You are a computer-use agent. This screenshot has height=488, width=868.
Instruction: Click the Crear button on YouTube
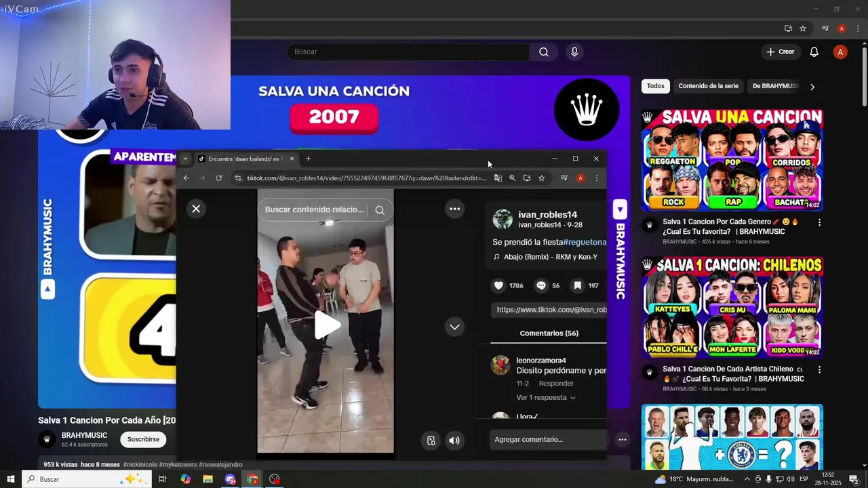pyautogui.click(x=781, y=52)
